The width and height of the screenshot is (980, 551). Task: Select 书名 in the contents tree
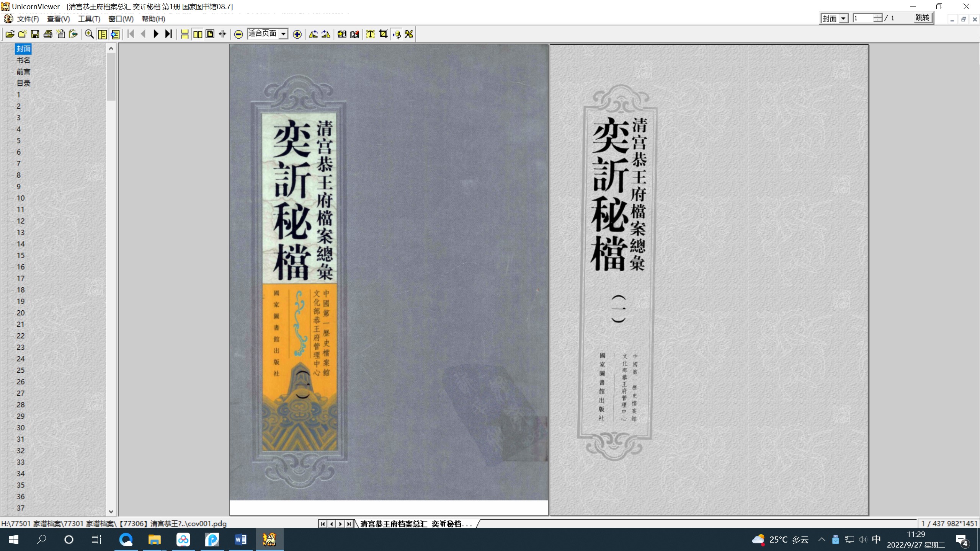[x=23, y=60]
